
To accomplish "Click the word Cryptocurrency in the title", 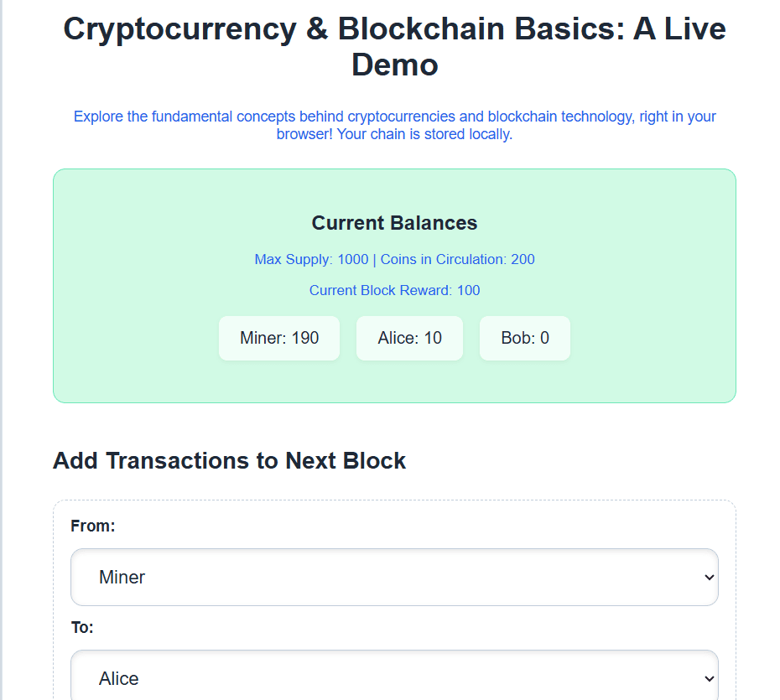I will coord(179,29).
